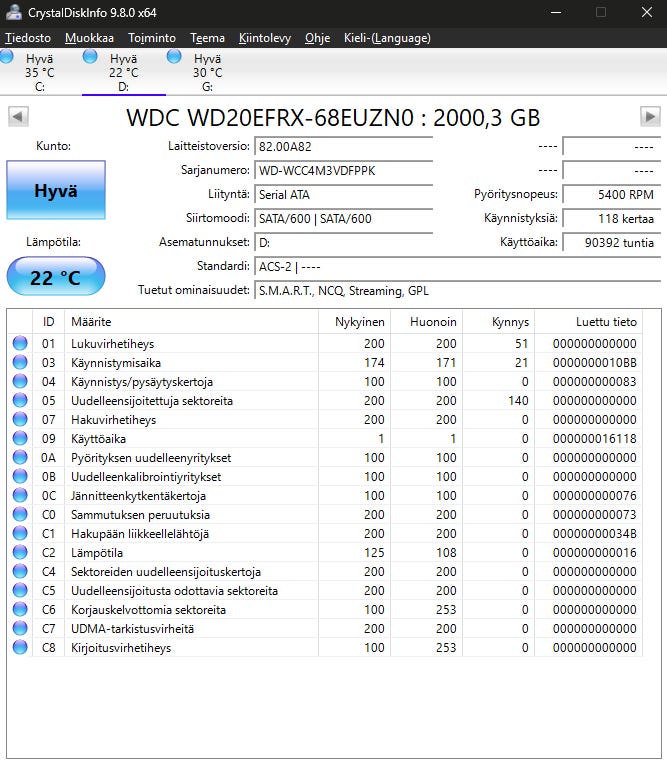
Task: Click the serial number field WD-WCC4M3VDFPPK
Action: pyautogui.click(x=343, y=171)
